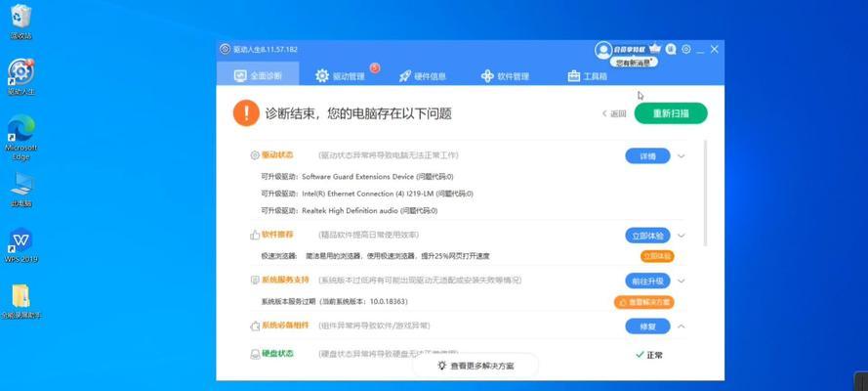Screen dimensions: 868x391
Task: Click the red notification badge on 驱动管理
Action: click(375, 67)
